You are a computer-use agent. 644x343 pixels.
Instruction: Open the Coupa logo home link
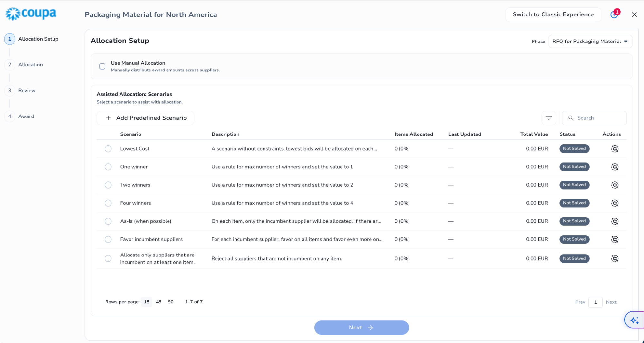pyautogui.click(x=31, y=14)
